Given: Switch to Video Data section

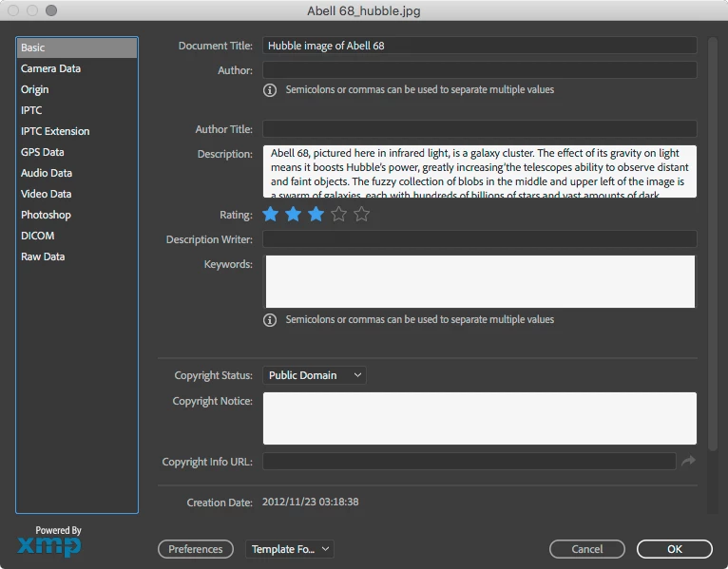Looking at the screenshot, I should tap(77, 194).
